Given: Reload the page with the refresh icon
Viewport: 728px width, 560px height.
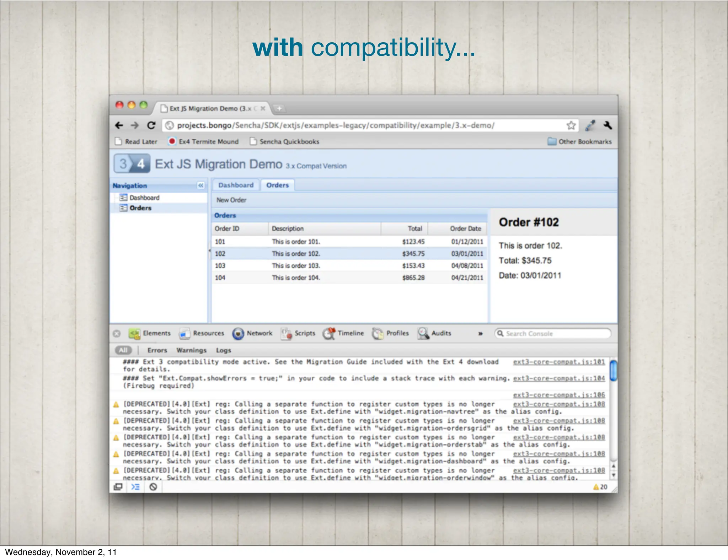Looking at the screenshot, I should [x=151, y=125].
